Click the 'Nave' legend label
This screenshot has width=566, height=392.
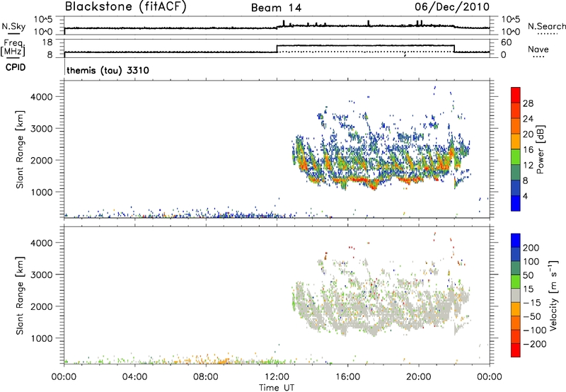click(538, 49)
